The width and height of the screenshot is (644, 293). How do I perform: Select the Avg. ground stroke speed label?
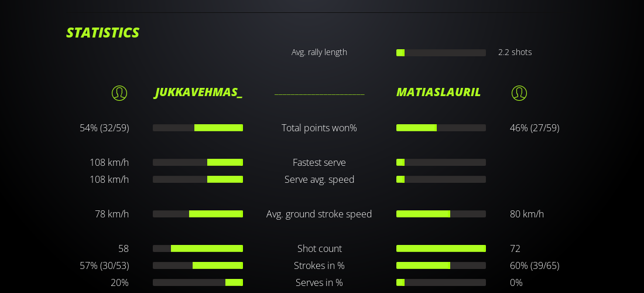pos(319,214)
